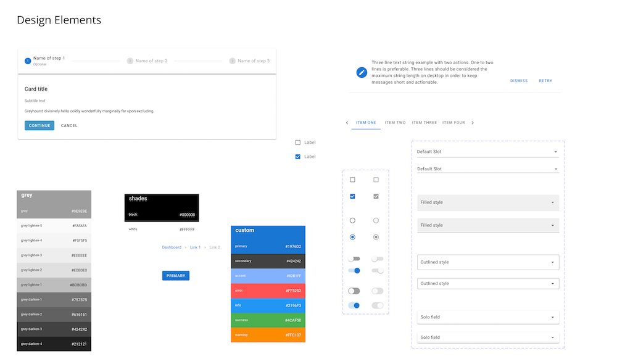This screenshot has height=364, width=617.
Task: Click Dismiss in the banner
Action: [x=519, y=81]
